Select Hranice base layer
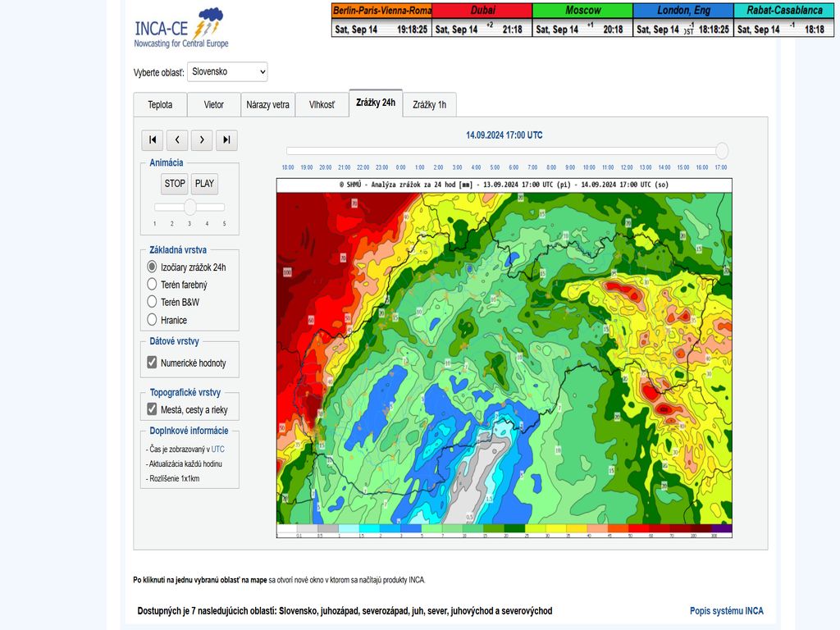 tap(152, 320)
